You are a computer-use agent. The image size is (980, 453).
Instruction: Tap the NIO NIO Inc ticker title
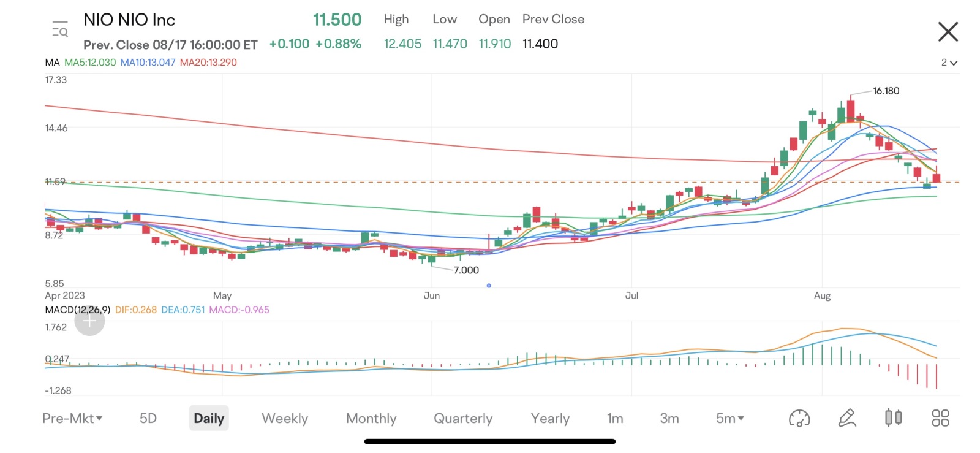[129, 20]
